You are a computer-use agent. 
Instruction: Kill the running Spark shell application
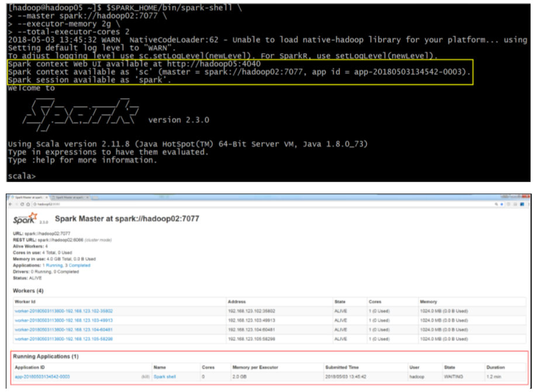click(x=145, y=377)
